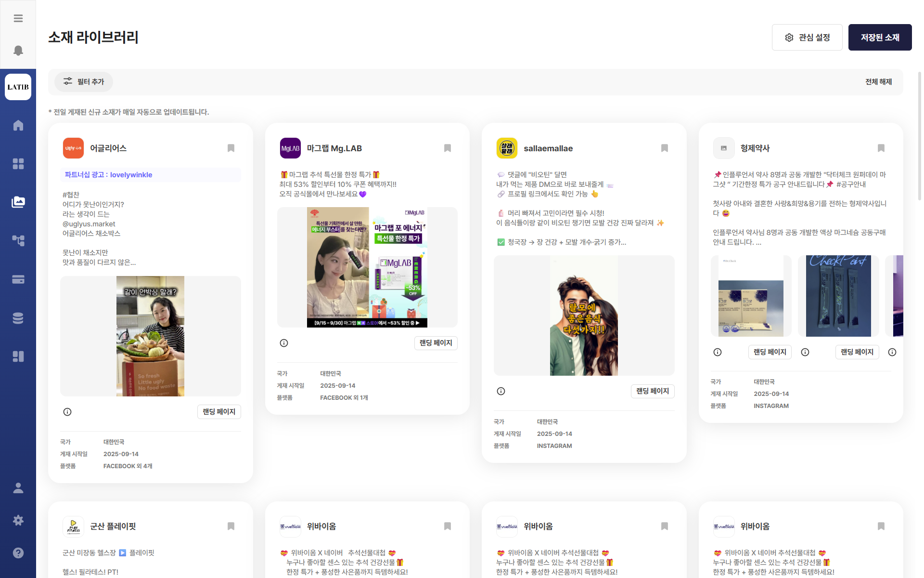This screenshot has height=578, width=924.
Task: Open the 탈모에 좋은 음식 ad thumbnail
Action: click(584, 315)
